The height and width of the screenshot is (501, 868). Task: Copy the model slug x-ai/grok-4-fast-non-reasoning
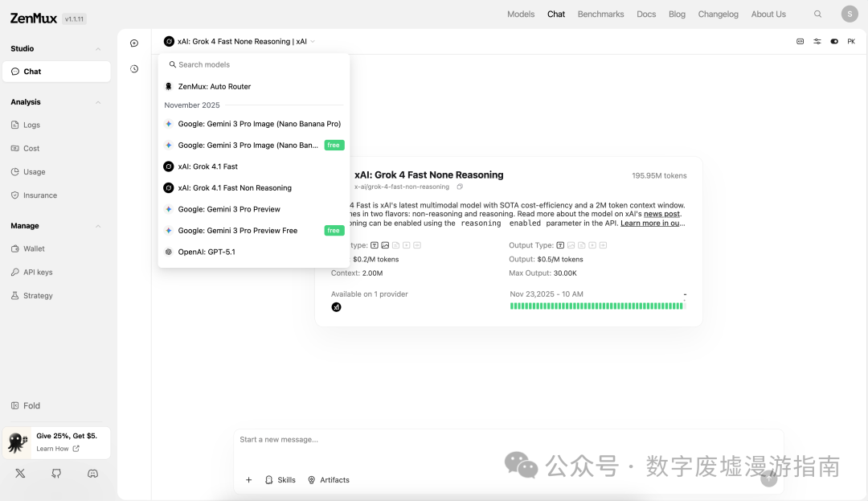[x=460, y=187]
